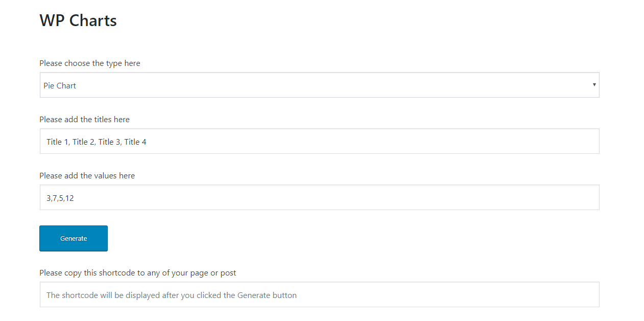The height and width of the screenshot is (321, 644).
Task: Open the Pie Chart type dropdown
Action: [x=319, y=85]
